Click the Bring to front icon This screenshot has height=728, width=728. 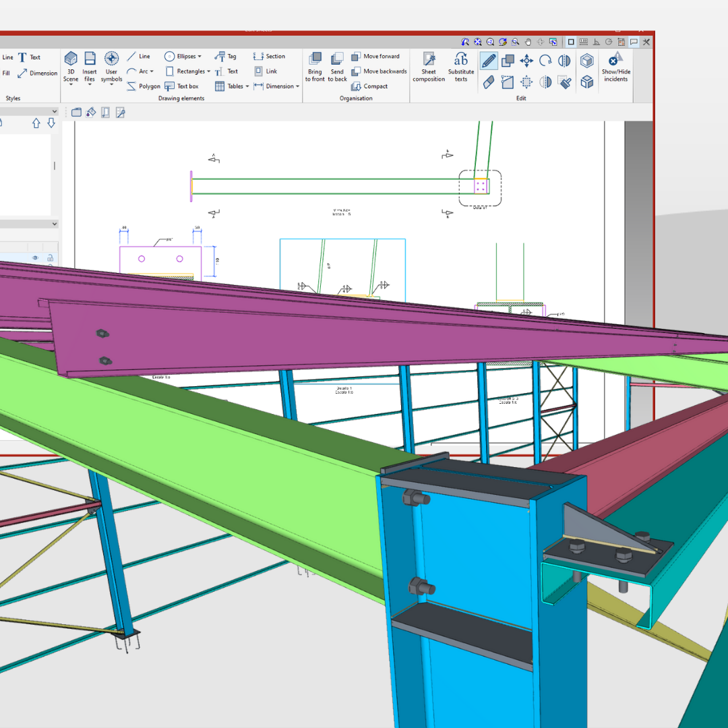tap(315, 65)
